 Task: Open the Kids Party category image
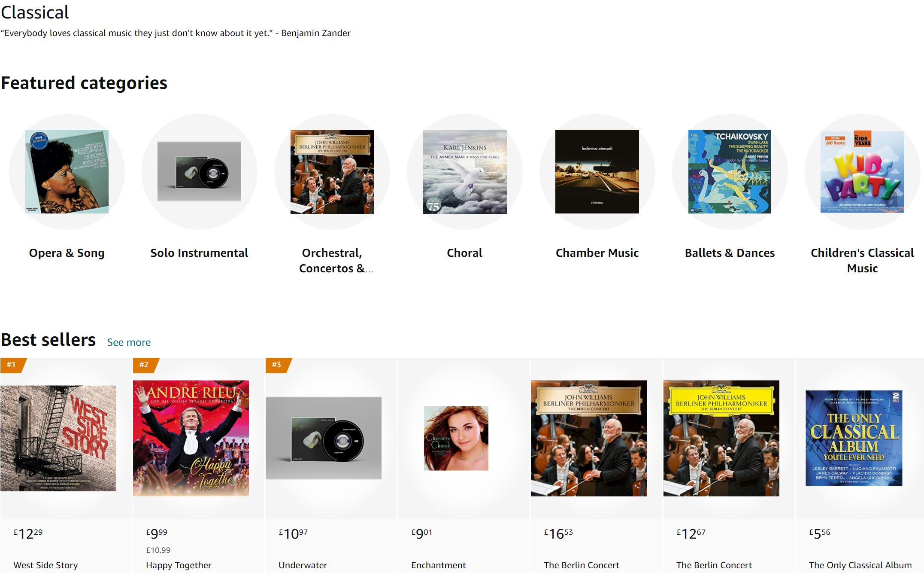862,172
